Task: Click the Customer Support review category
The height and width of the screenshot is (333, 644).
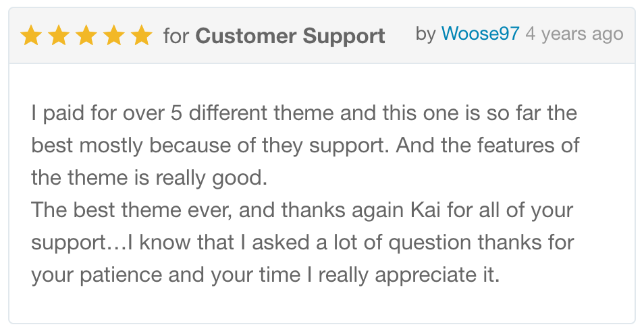Action: [x=290, y=36]
